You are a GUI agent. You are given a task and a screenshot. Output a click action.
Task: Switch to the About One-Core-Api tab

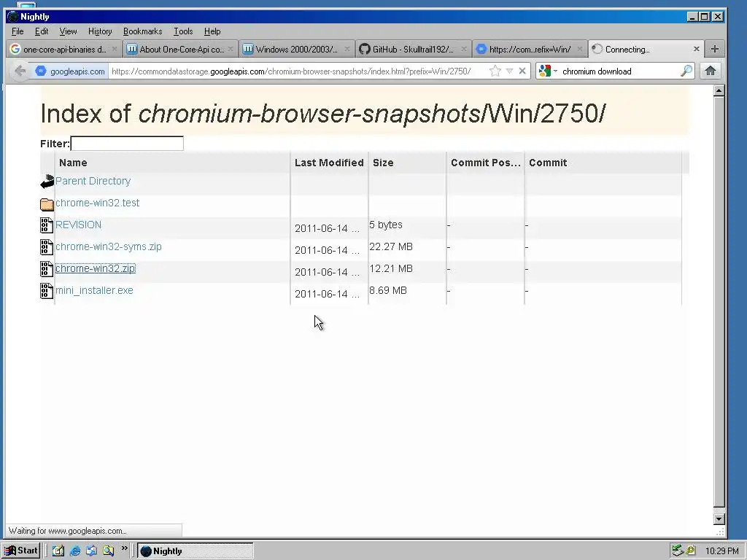(x=181, y=49)
